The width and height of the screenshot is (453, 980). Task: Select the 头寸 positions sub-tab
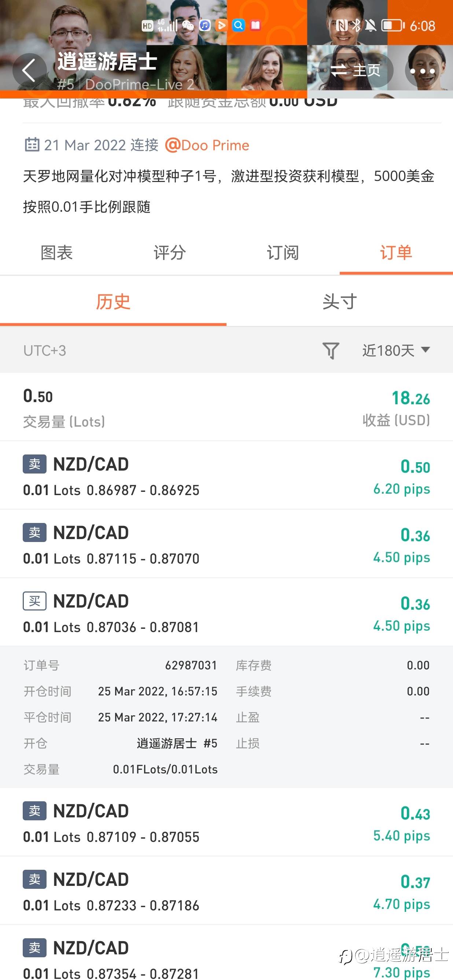pyautogui.click(x=339, y=302)
